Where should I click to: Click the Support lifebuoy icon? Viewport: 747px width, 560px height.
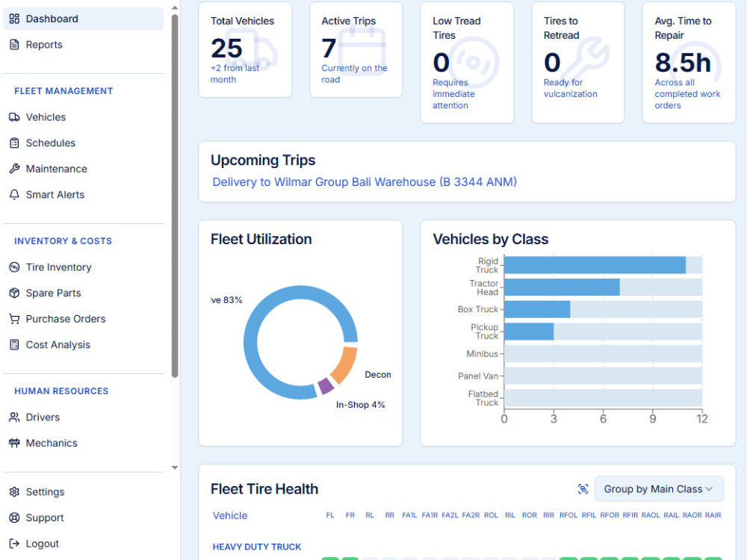pos(14,517)
